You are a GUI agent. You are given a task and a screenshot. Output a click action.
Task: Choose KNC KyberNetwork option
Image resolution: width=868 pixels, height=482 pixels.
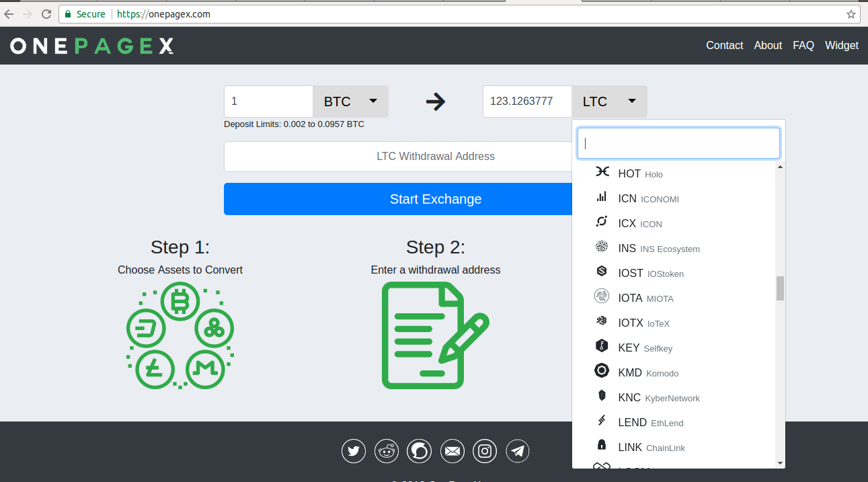674,397
